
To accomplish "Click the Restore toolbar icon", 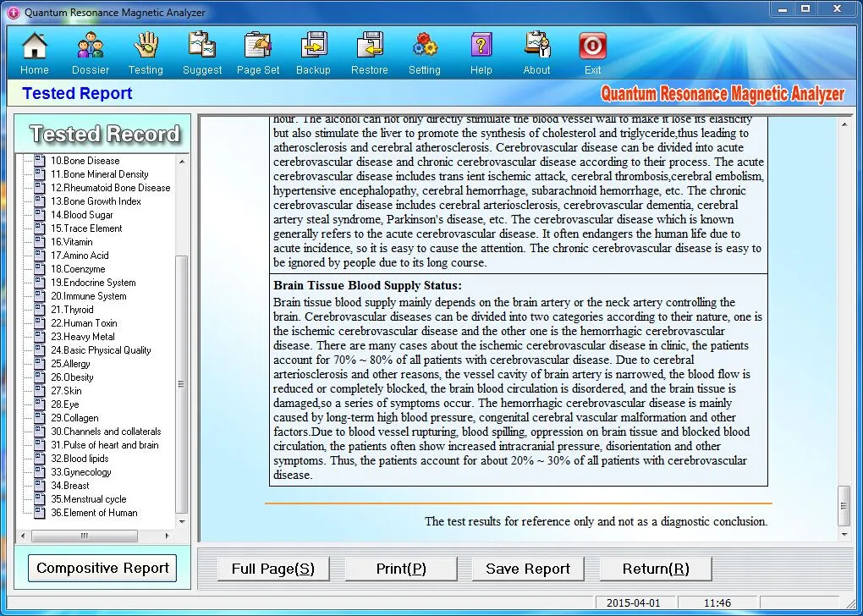I will (x=370, y=46).
